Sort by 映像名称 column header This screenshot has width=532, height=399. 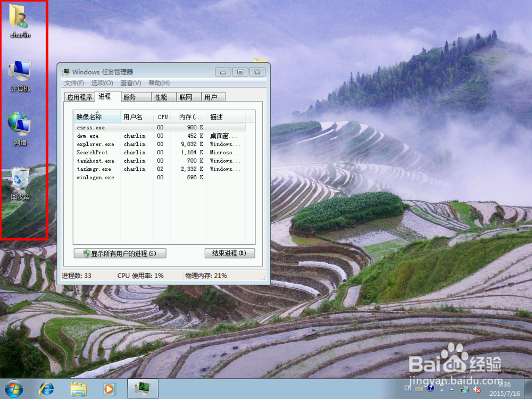(97, 117)
